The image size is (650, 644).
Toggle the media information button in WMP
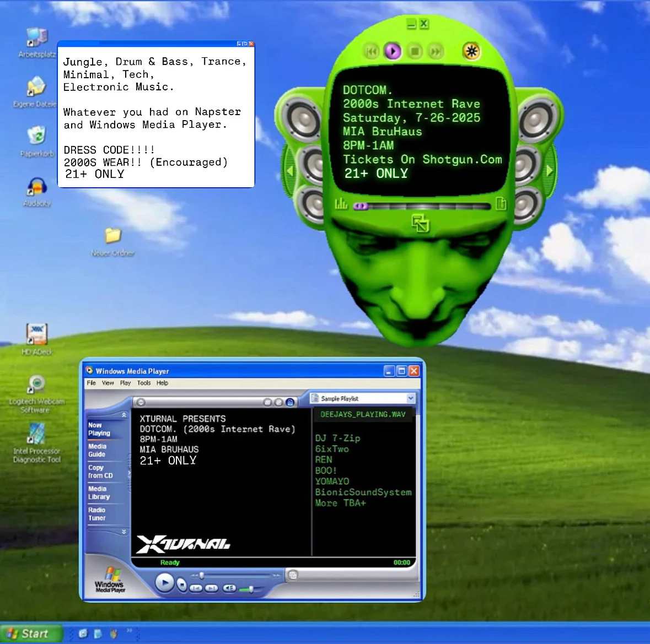(278, 402)
